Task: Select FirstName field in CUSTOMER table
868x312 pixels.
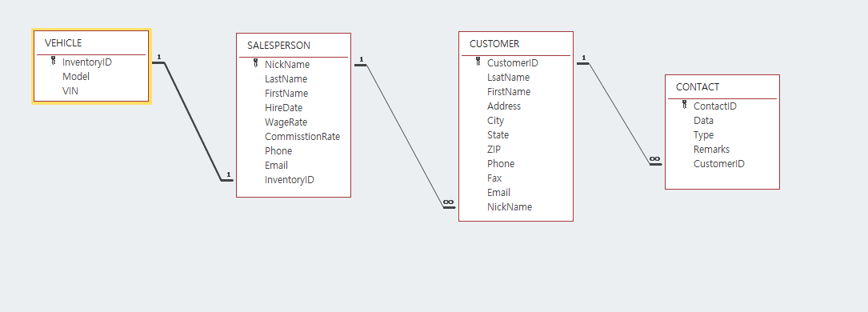Action: [509, 92]
